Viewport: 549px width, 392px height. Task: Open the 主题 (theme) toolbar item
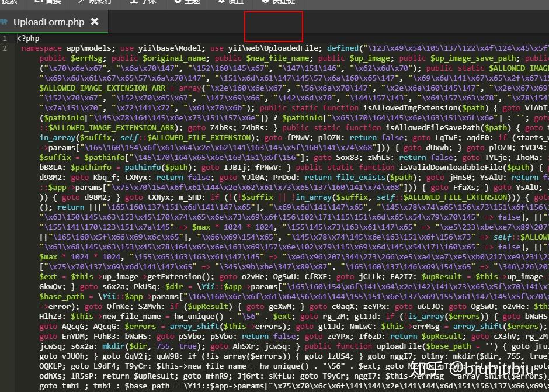pyautogui.click(x=187, y=2)
